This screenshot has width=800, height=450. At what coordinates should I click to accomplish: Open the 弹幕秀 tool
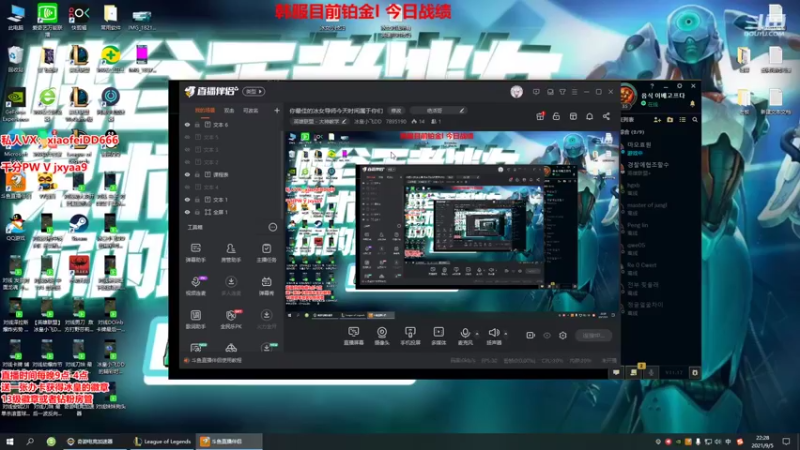(x=266, y=286)
